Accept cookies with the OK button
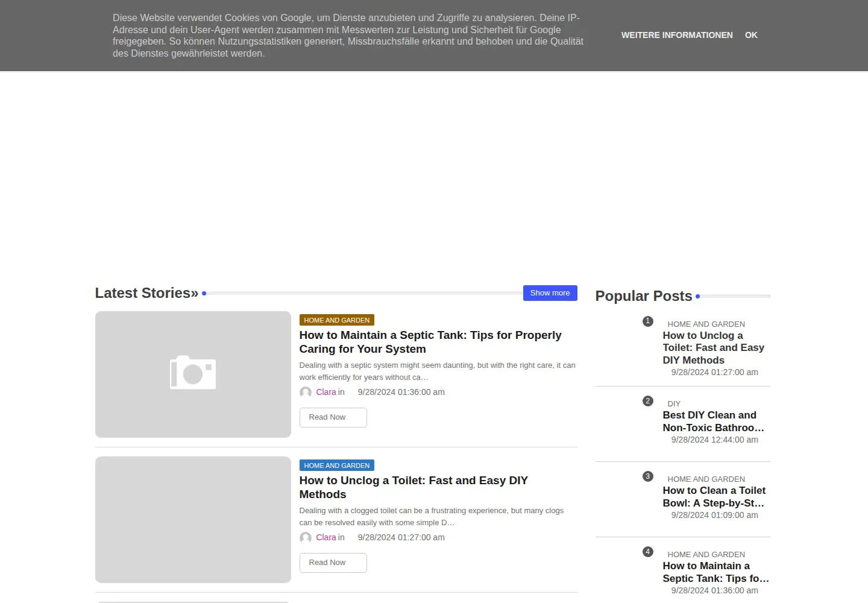This screenshot has width=868, height=603. [x=751, y=35]
